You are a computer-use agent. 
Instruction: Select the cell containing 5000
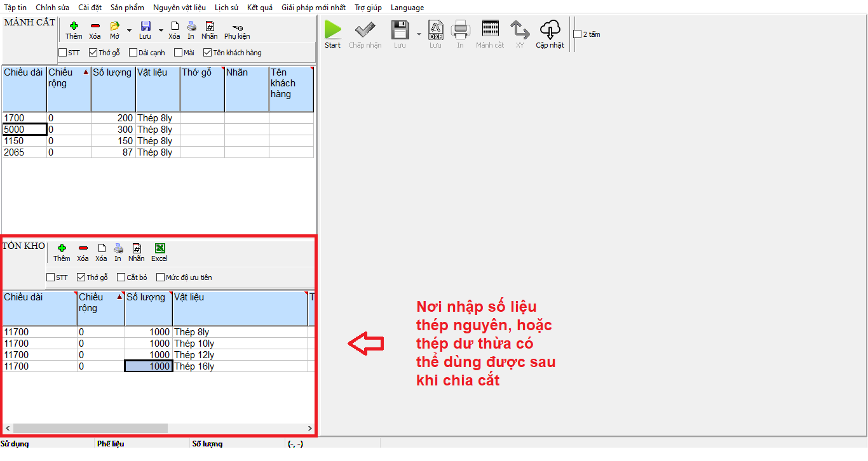pos(24,130)
